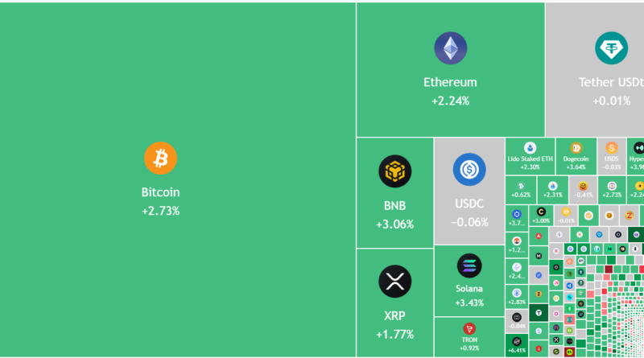This screenshot has width=644, height=358.
Task: Click the Lido Staked ETH logo
Action: tap(530, 148)
